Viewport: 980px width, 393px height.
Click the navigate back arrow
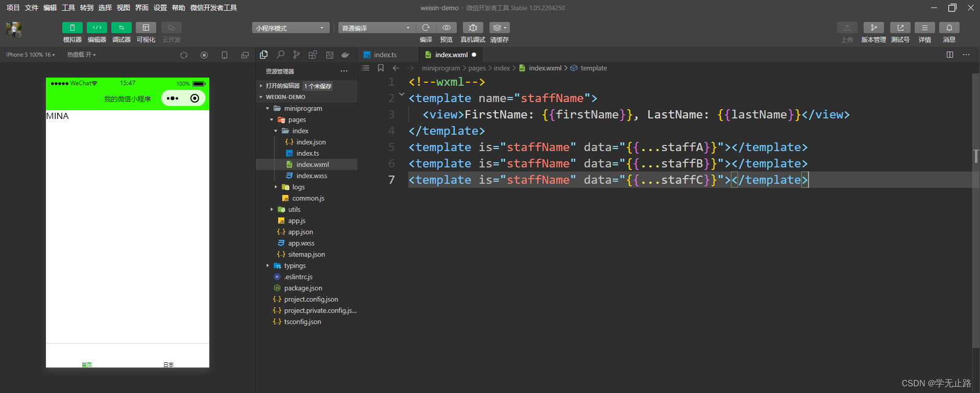(396, 68)
